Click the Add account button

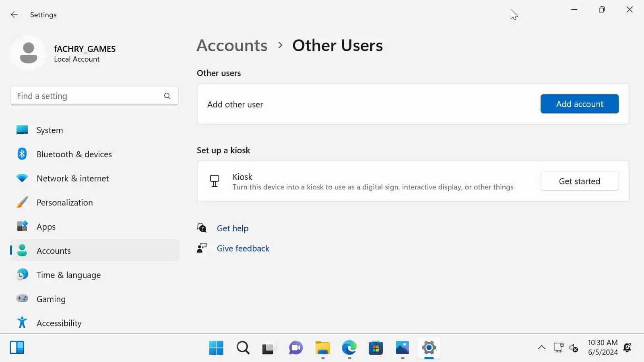point(580,104)
